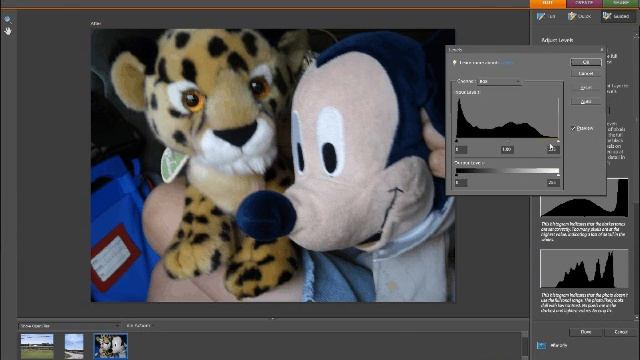The image size is (640, 360).
Task: Click the Adjust Levels heading
Action: tap(557, 40)
